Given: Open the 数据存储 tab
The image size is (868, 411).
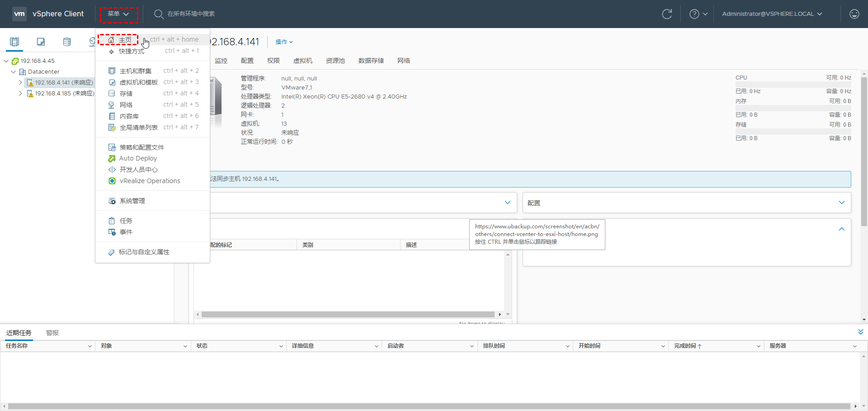Looking at the screenshot, I should click(x=371, y=61).
